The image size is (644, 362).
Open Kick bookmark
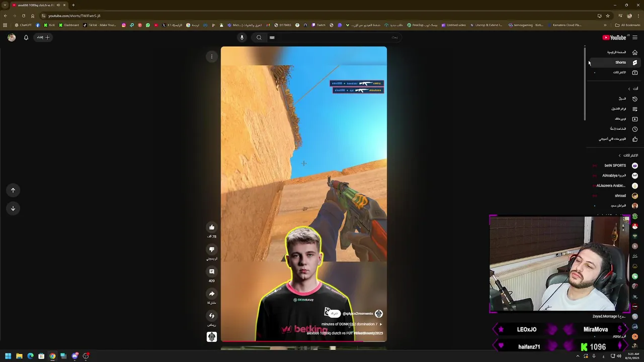click(49, 25)
